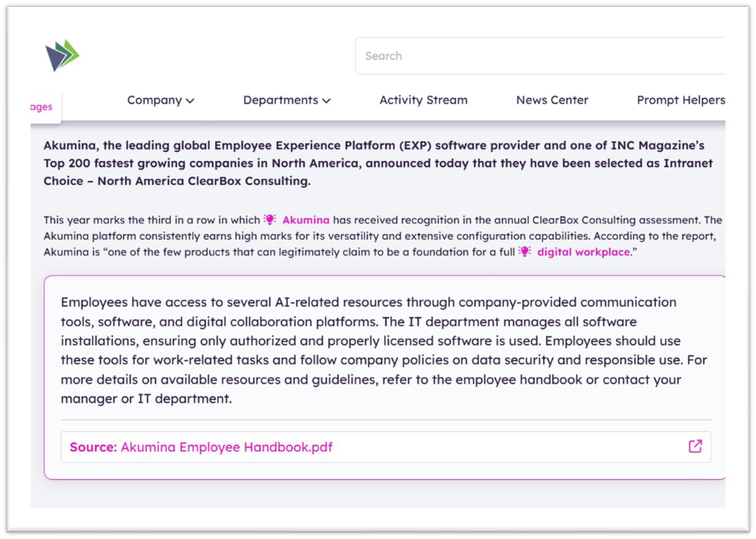Open Prompt Helpers in the navigation
The image size is (756, 539).
681,100
